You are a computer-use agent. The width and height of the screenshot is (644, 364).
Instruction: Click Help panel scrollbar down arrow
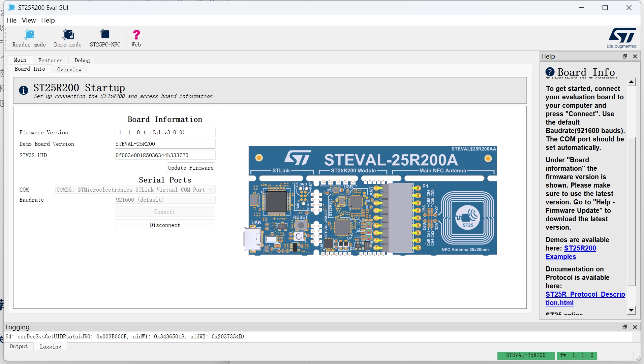[x=632, y=310]
